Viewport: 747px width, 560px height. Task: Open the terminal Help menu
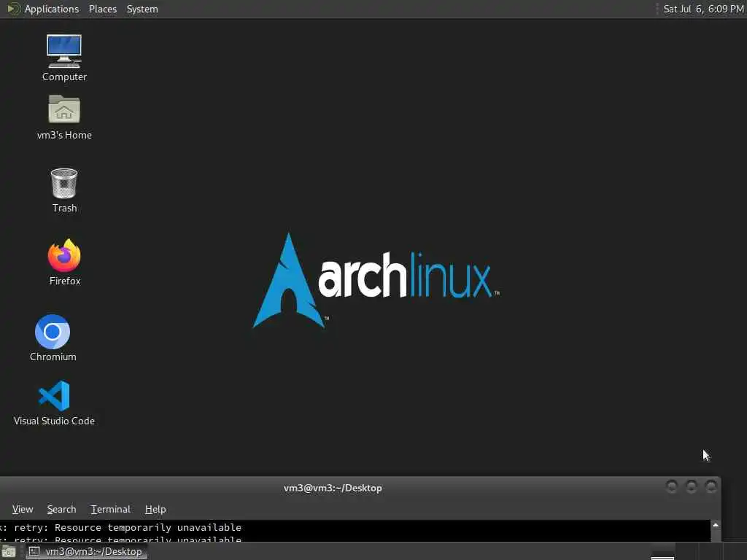click(x=155, y=509)
